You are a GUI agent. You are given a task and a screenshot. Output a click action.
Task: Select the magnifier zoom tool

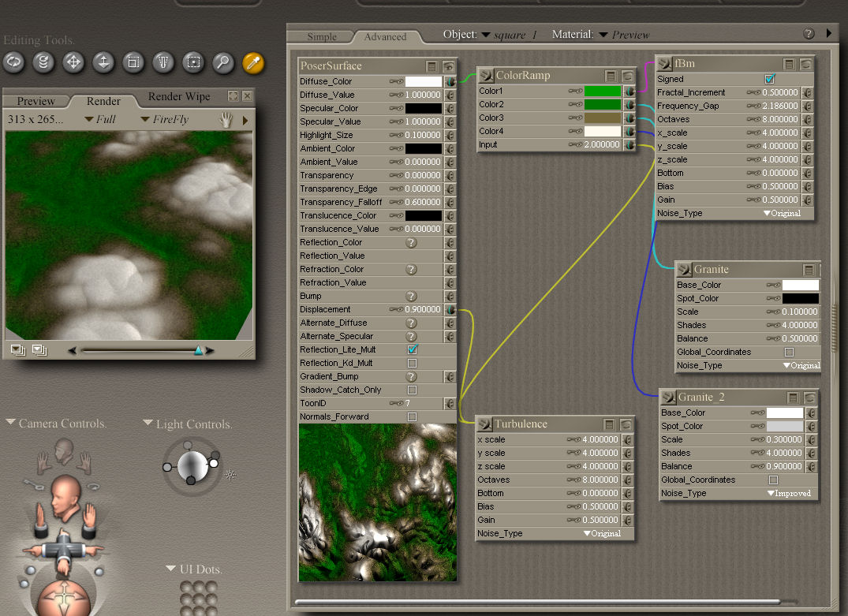pyautogui.click(x=223, y=62)
